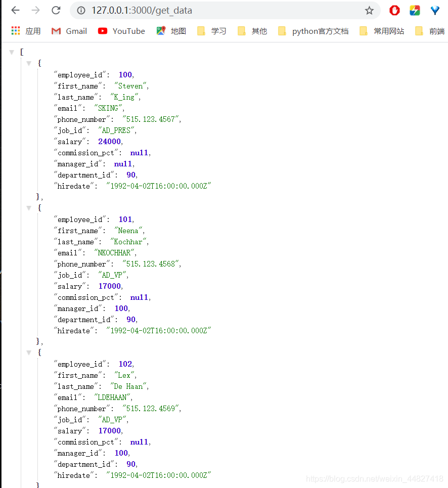This screenshot has width=448, height=488.
Task: Open the 学习 bookmark folder
Action: click(212, 31)
